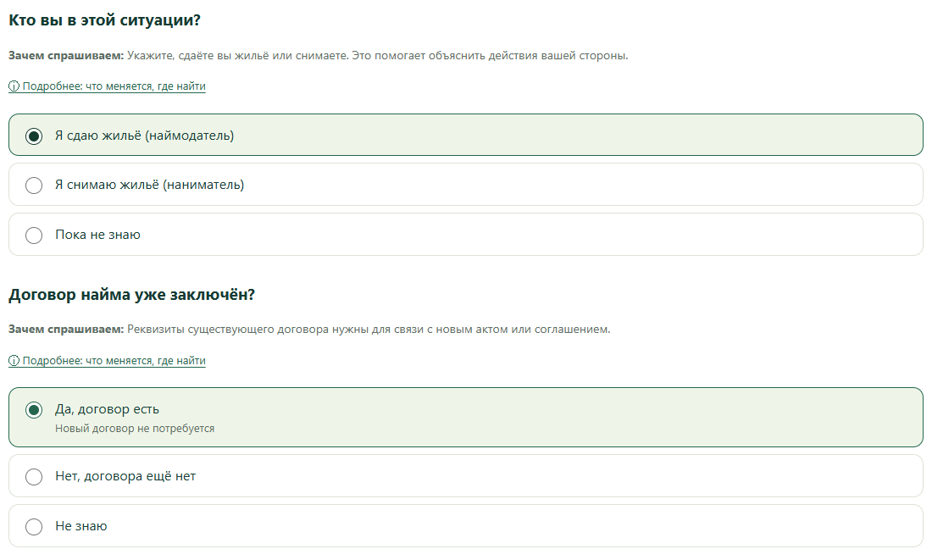This screenshot has width=932, height=560.
Task: Click the label text "Я сдаю жильё (наймодатель)"
Action: 144,136
